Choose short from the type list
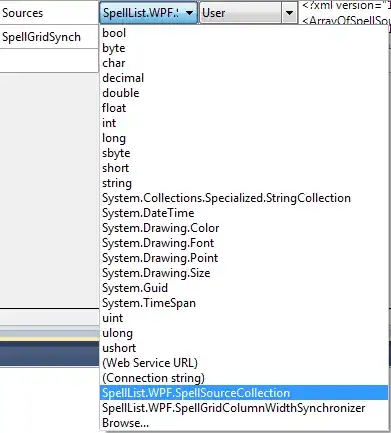 coord(244,168)
